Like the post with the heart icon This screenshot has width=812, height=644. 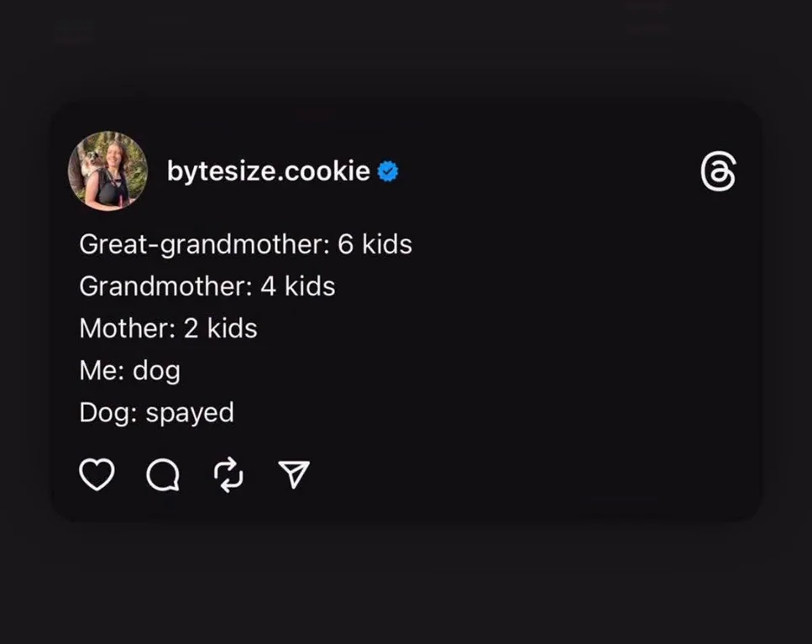(97, 475)
